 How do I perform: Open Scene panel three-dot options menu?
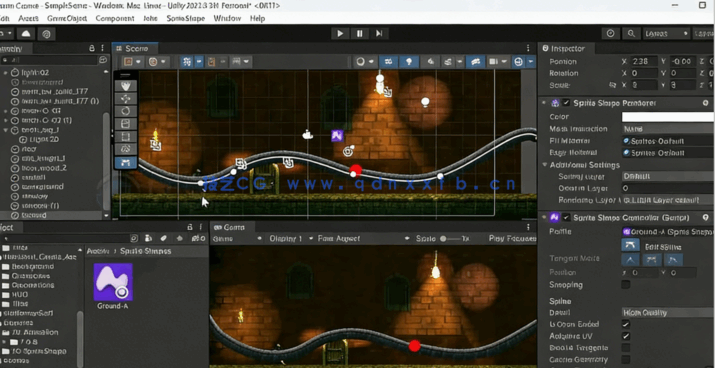coord(528,48)
